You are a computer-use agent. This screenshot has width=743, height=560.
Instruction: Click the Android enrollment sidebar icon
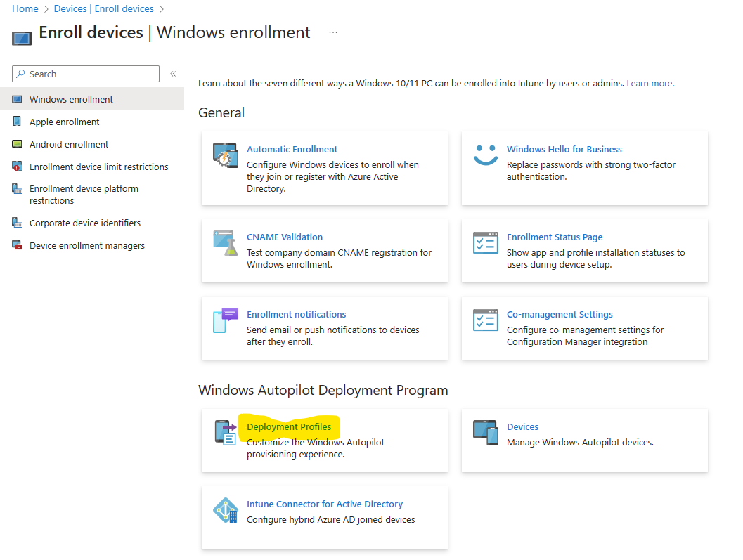[x=17, y=144]
